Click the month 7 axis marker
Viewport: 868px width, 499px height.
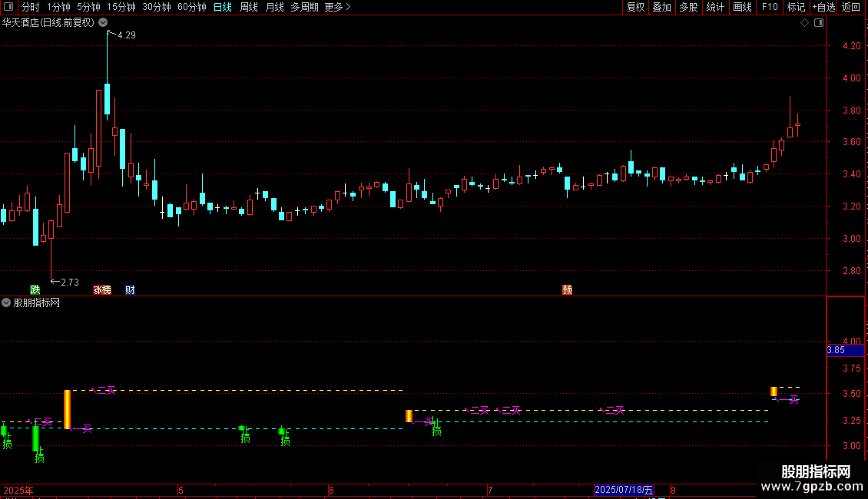pyautogui.click(x=490, y=490)
